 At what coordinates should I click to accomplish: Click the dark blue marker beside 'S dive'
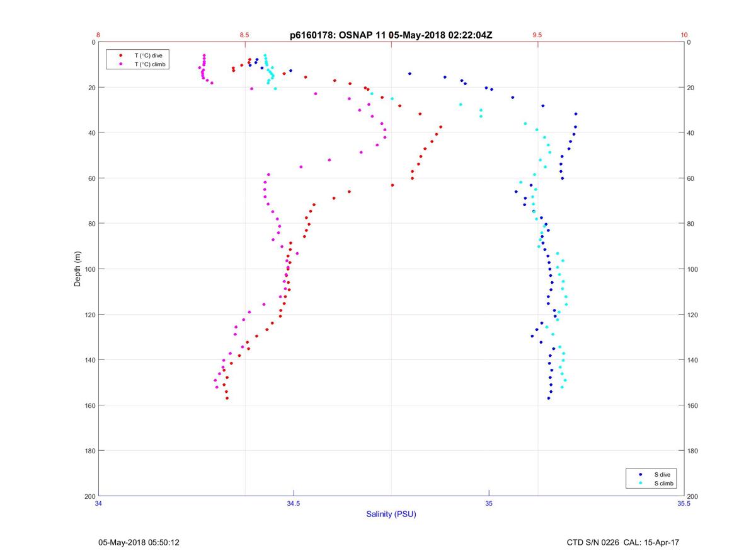tap(641, 474)
